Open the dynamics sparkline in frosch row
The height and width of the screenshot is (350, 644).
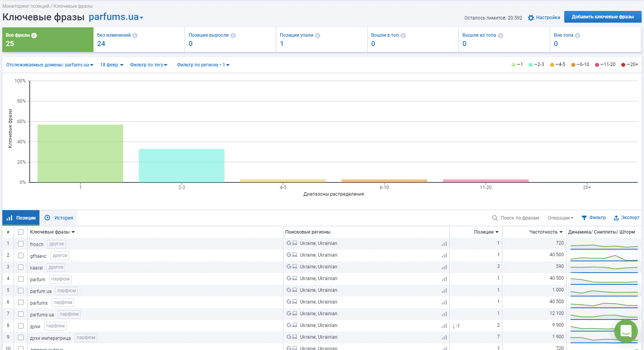point(604,246)
